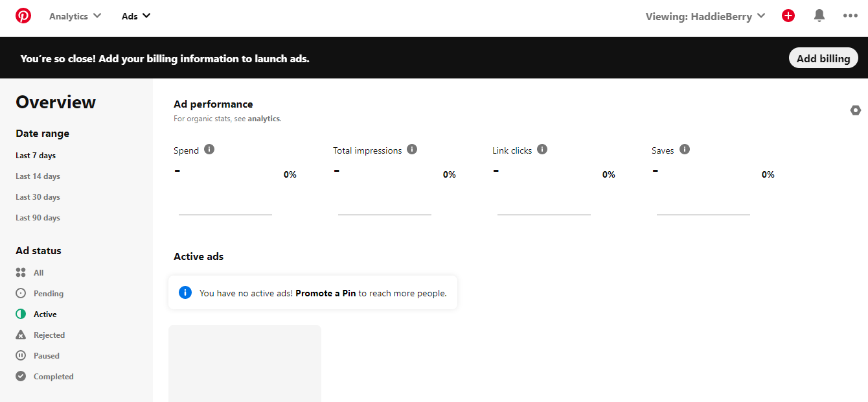Screen dimensions: 868x402
Task: Click info icon beside Link clicks
Action: pos(542,149)
